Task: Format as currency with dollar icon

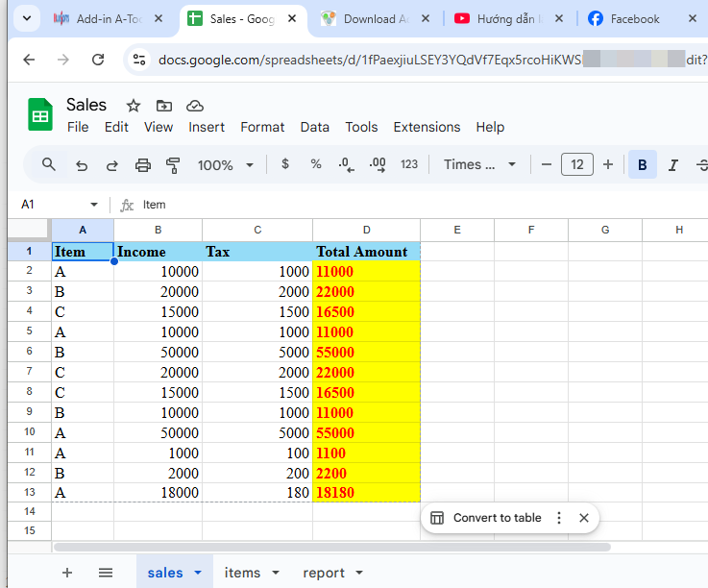Action: click(x=285, y=164)
